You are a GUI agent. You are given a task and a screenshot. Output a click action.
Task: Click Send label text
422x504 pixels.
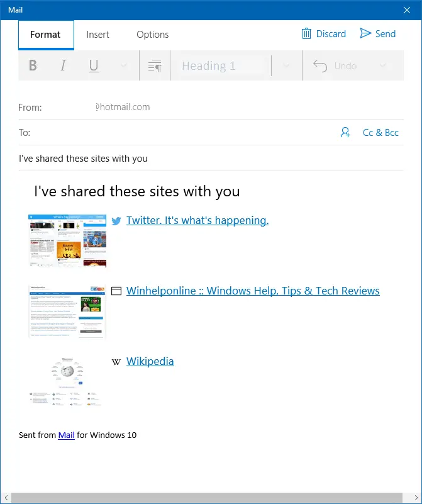point(386,34)
